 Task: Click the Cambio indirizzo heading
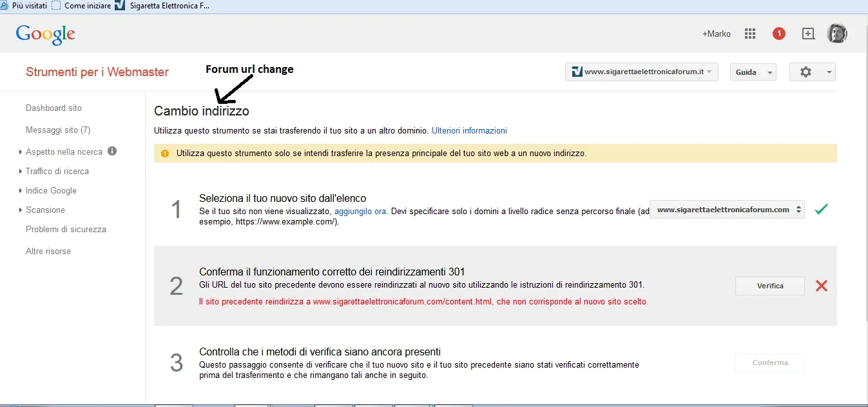coord(202,112)
